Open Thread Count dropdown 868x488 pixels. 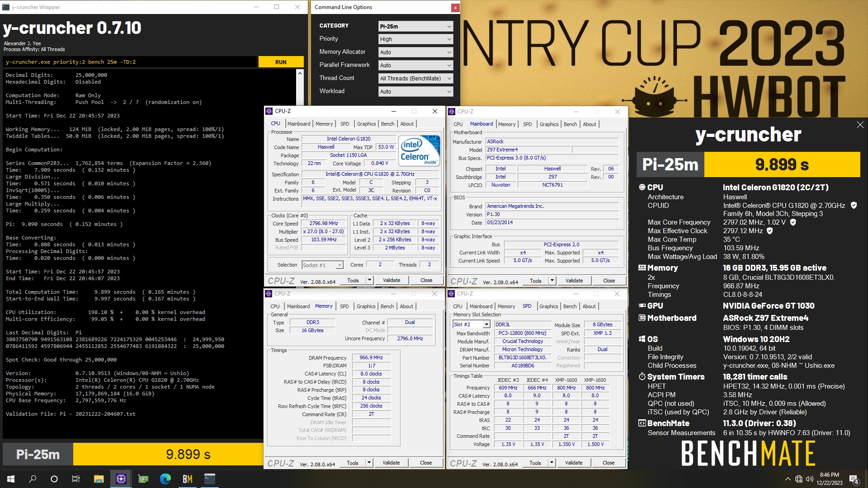pyautogui.click(x=415, y=78)
